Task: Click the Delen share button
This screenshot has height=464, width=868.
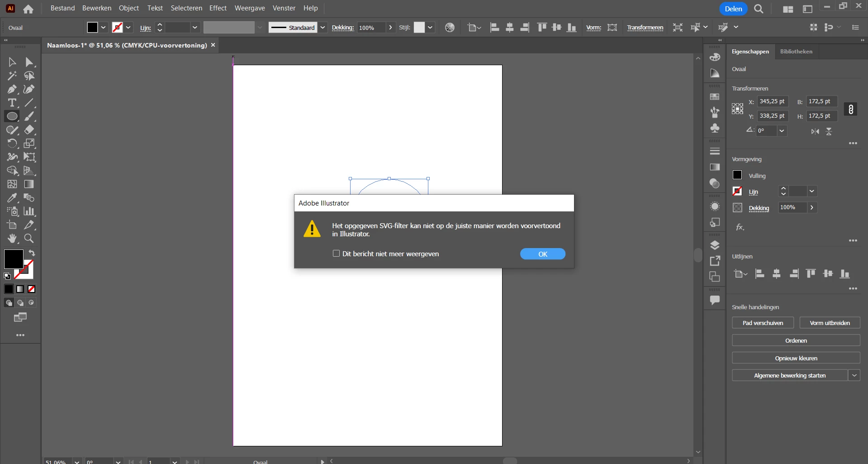Action: [x=733, y=9]
